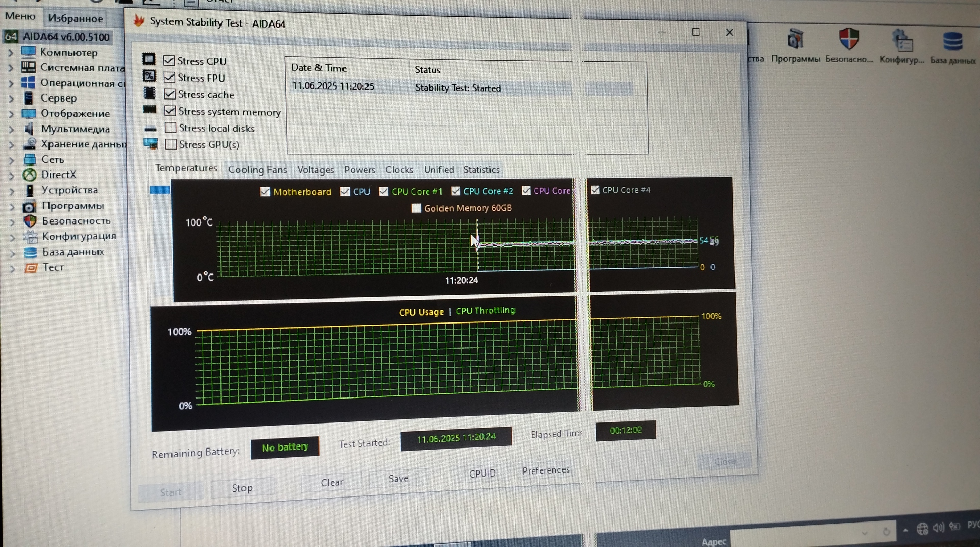Expand the Мультимедиа tree node arrow

[11, 130]
